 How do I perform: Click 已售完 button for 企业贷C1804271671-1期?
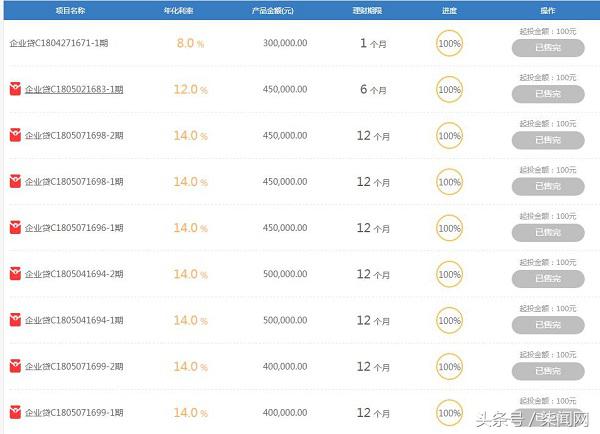pos(548,48)
